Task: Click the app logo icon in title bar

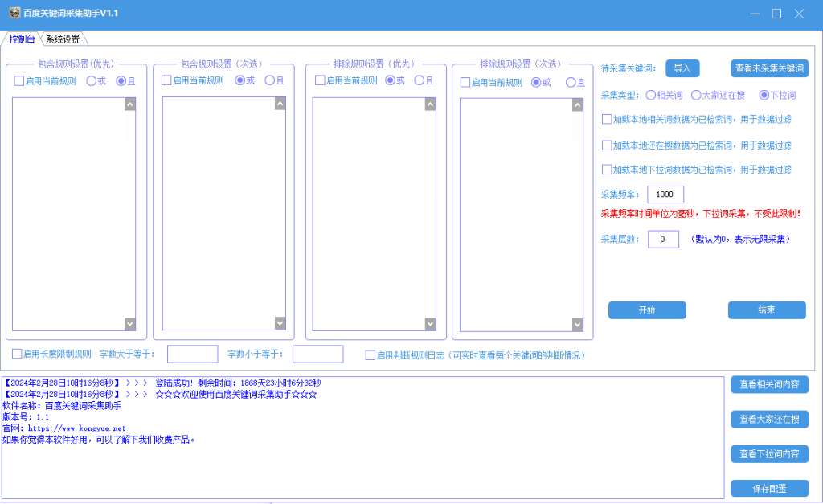Action: coord(14,13)
